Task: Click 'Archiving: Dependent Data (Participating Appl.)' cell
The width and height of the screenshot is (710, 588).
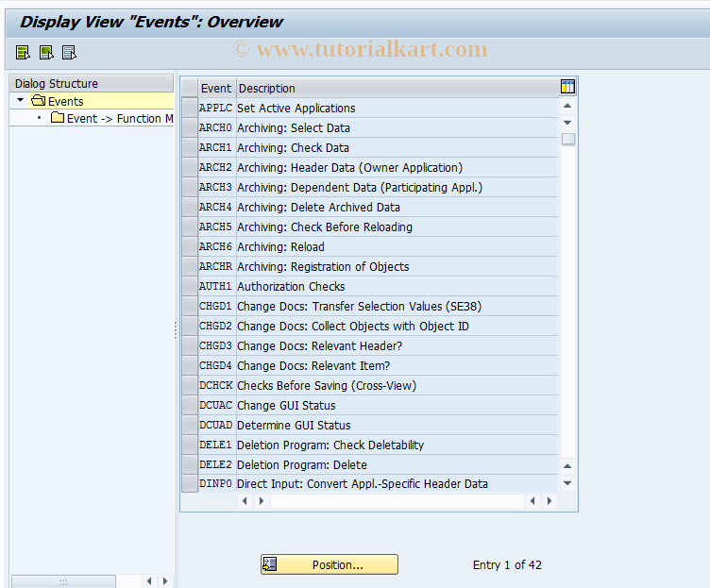Action: 397,188
